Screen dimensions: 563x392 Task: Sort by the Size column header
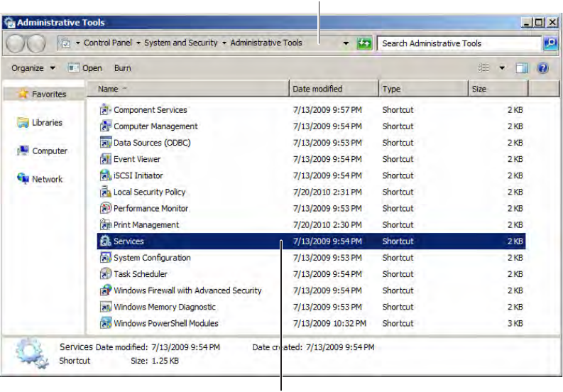point(498,89)
